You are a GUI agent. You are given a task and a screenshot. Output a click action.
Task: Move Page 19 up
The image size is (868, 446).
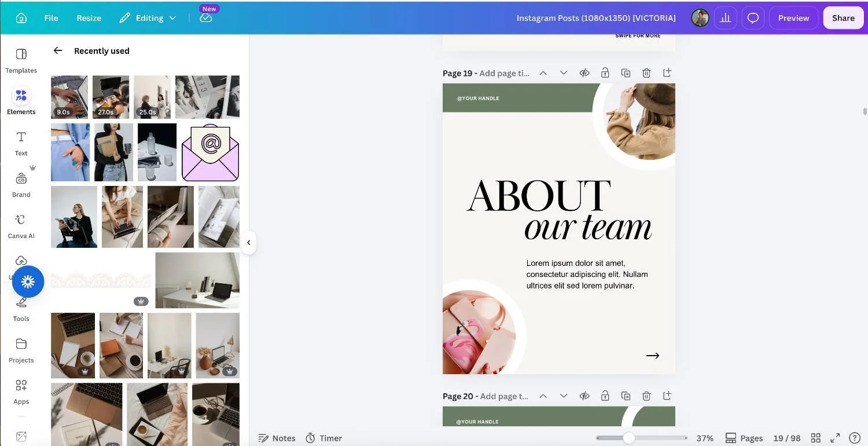(x=543, y=73)
